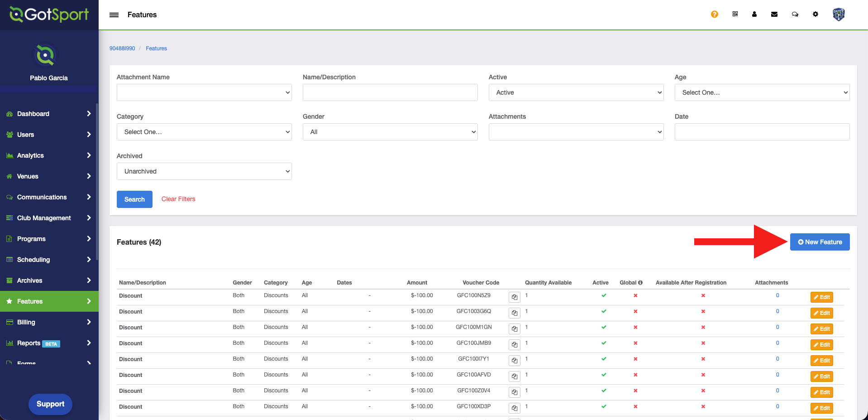Click the orange help question mark icon
This screenshot has height=420, width=868.
point(714,14)
